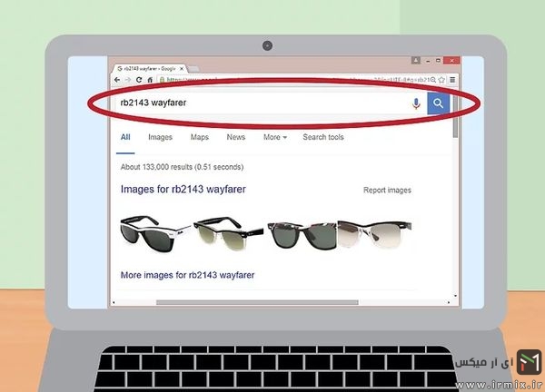This screenshot has height=392, width=545.
Task: Open a new tab next to the current tab
Action: 193,69
